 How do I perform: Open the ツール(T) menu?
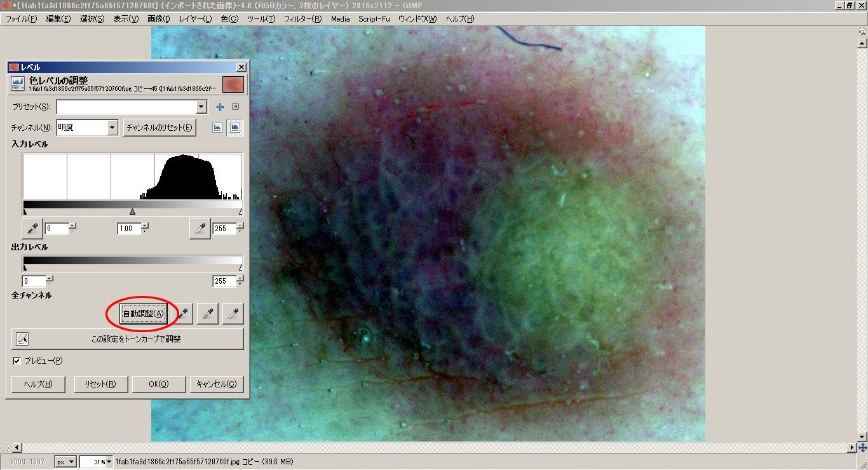[x=261, y=19]
